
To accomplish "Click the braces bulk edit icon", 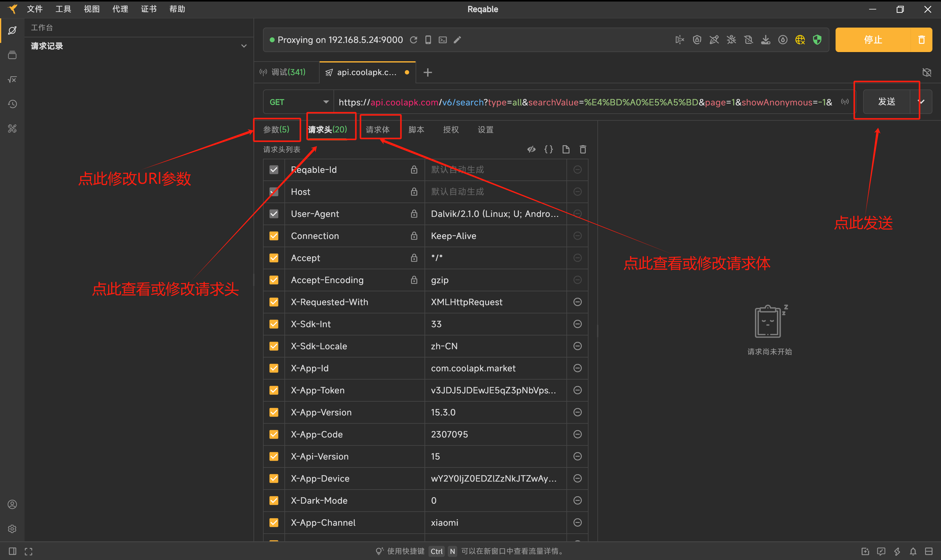I will coord(548,149).
